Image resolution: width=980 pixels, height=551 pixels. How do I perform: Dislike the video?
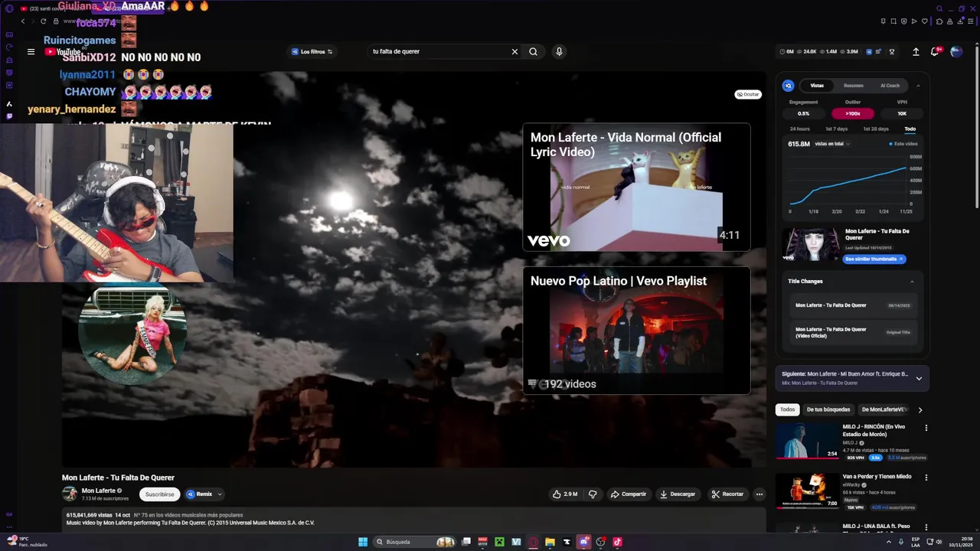[593, 494]
